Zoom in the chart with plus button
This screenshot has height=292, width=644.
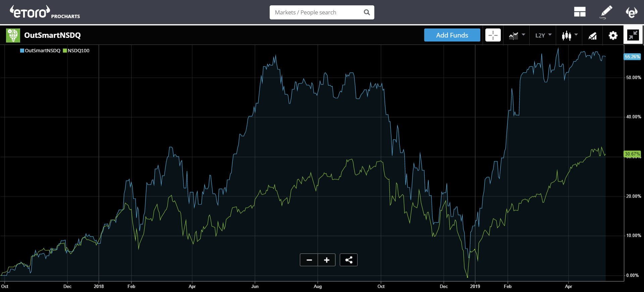pyautogui.click(x=327, y=260)
